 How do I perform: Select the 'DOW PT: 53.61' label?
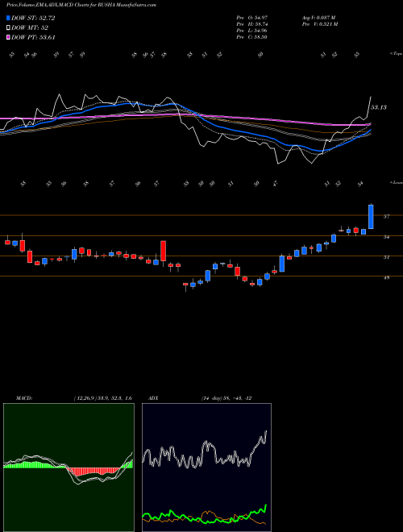[x=33, y=37]
